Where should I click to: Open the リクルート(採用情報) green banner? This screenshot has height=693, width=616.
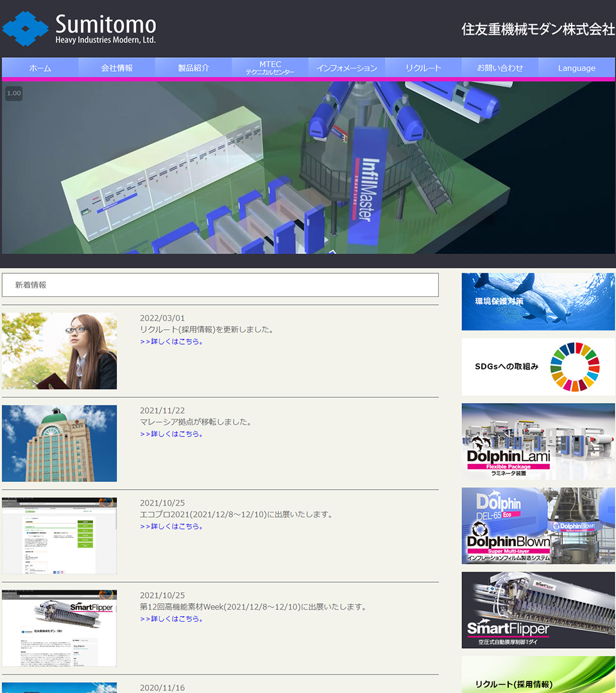click(x=538, y=674)
